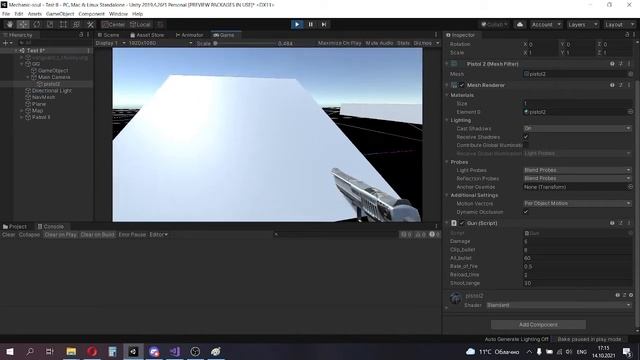Open Opera browser from the taskbar
The width and height of the screenshot is (640, 360).
point(92,351)
